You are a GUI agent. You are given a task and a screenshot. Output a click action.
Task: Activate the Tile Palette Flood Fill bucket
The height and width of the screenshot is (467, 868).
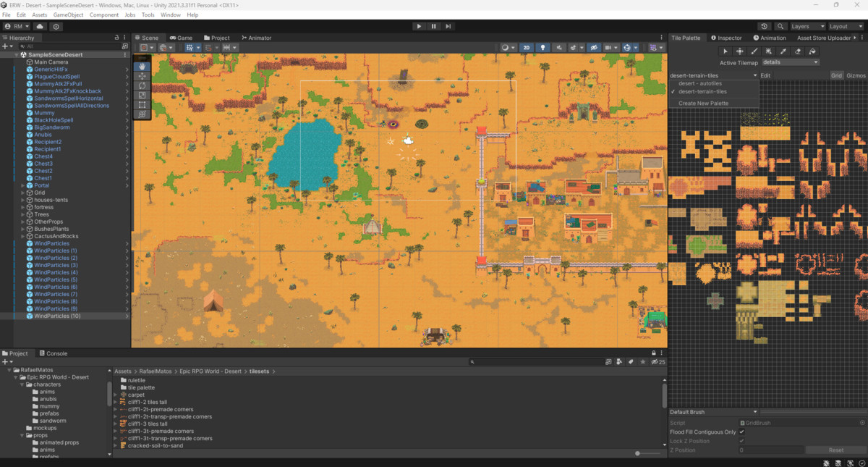pyautogui.click(x=812, y=51)
